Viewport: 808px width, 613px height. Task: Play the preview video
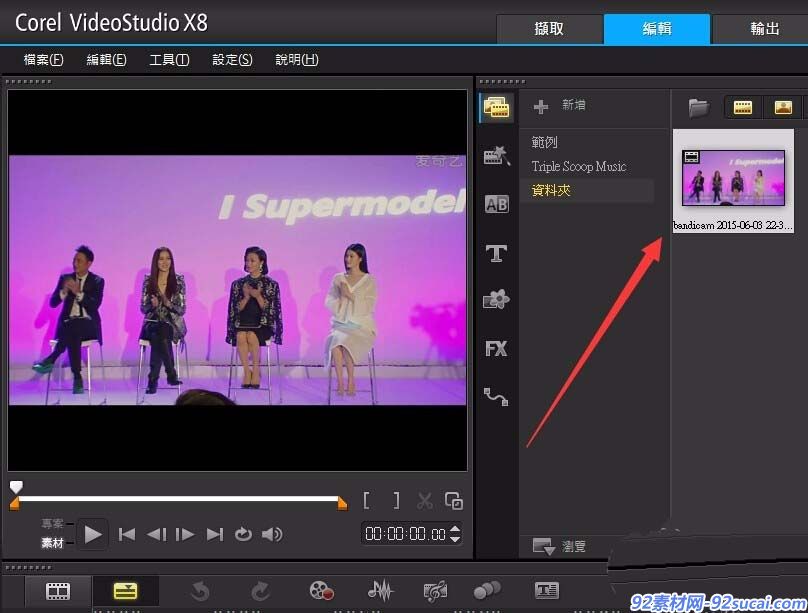93,535
